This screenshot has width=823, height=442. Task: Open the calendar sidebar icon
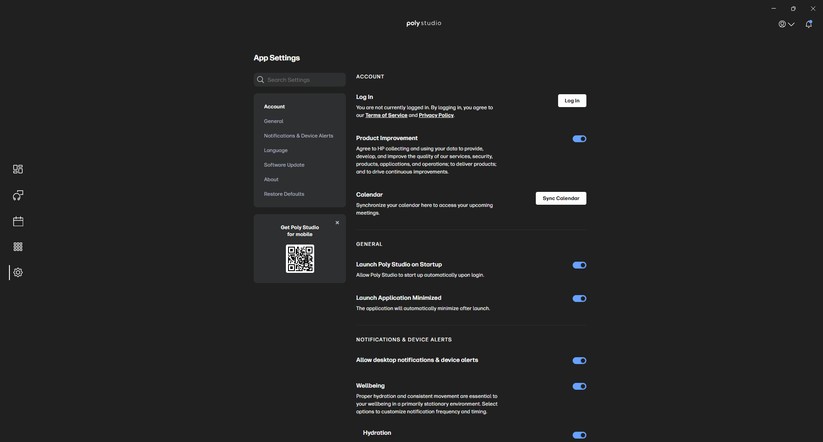(18, 221)
